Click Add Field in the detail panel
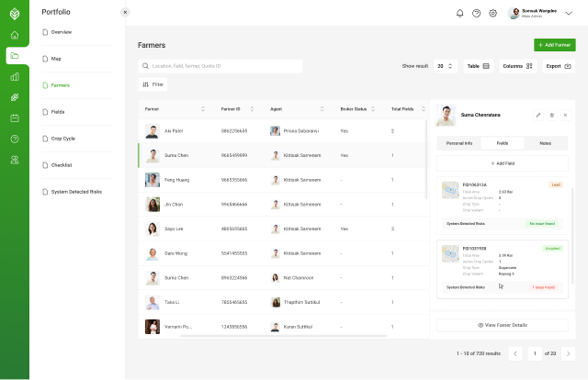Viewport: 588px width, 380px height. (x=503, y=163)
